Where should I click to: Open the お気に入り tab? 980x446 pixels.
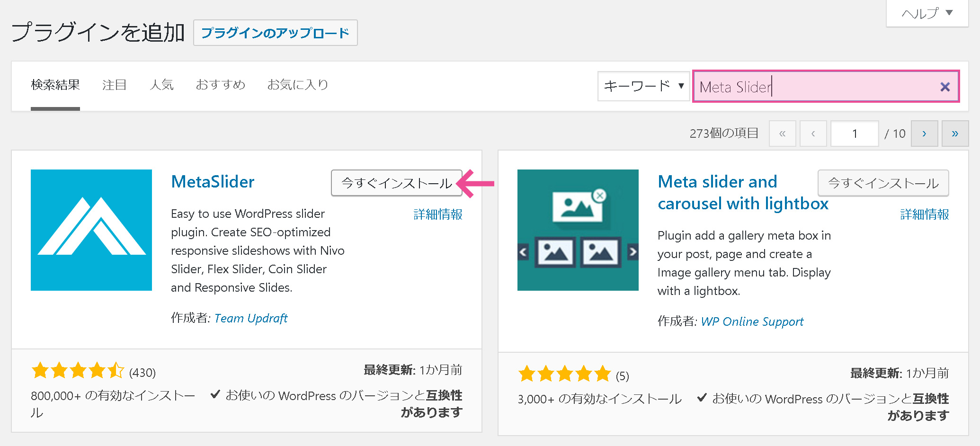click(298, 85)
